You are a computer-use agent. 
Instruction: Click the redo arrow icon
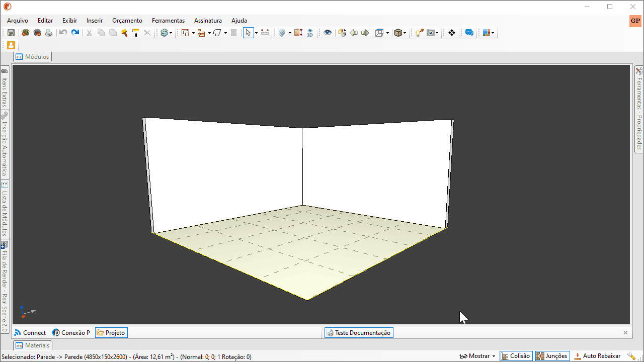tap(75, 33)
